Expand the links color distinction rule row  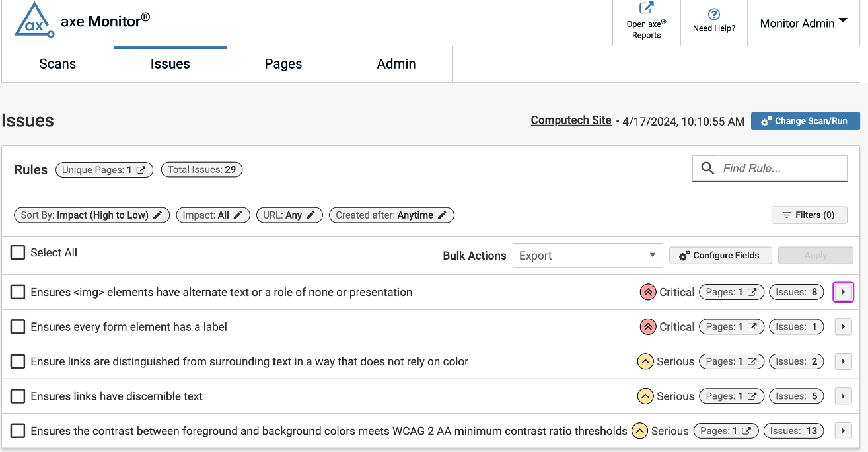[844, 361]
